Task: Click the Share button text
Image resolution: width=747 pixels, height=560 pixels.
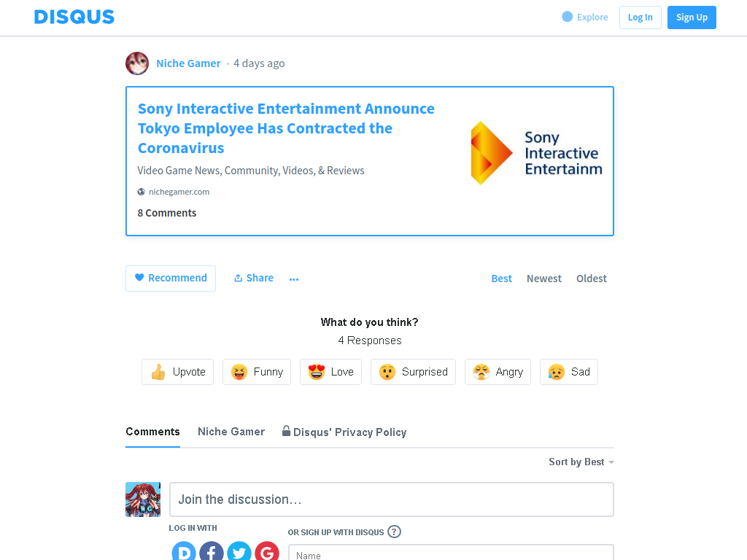Action: pyautogui.click(x=260, y=278)
